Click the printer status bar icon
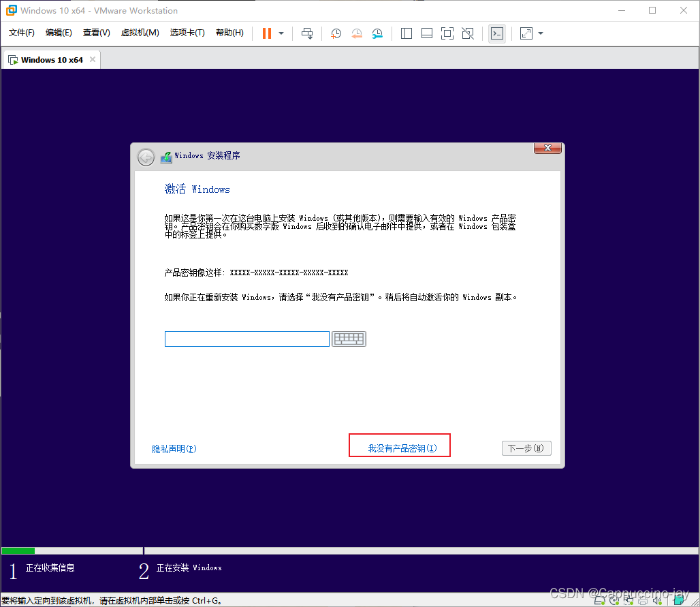 [x=643, y=601]
